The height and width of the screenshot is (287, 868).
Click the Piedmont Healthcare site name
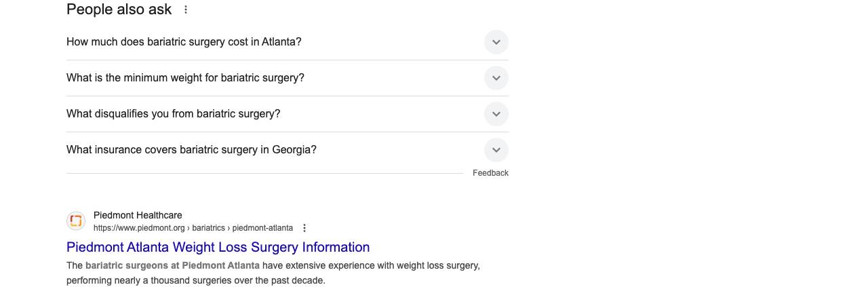point(138,215)
